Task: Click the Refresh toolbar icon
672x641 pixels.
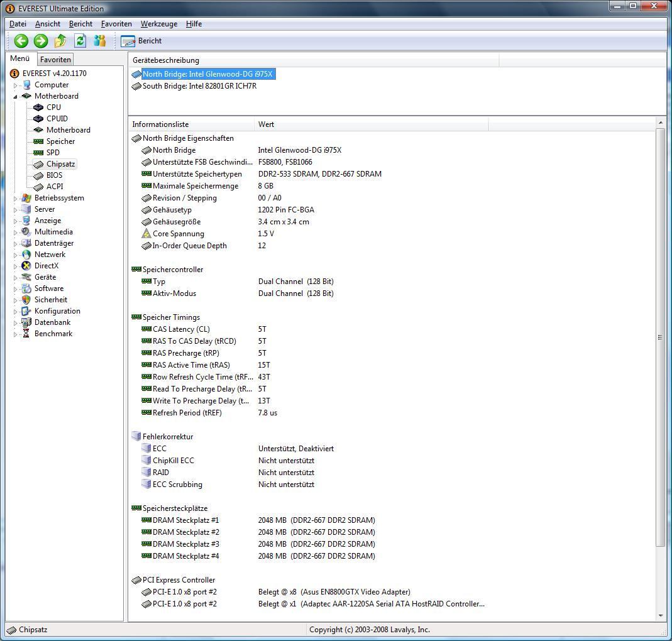Action: (x=80, y=41)
